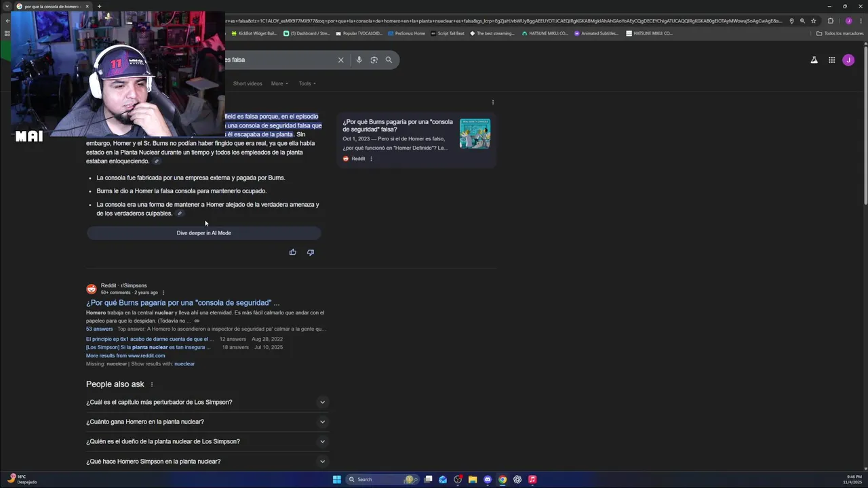This screenshot has height=488, width=868.
Task: Open Google Lens image search
Action: (x=374, y=60)
